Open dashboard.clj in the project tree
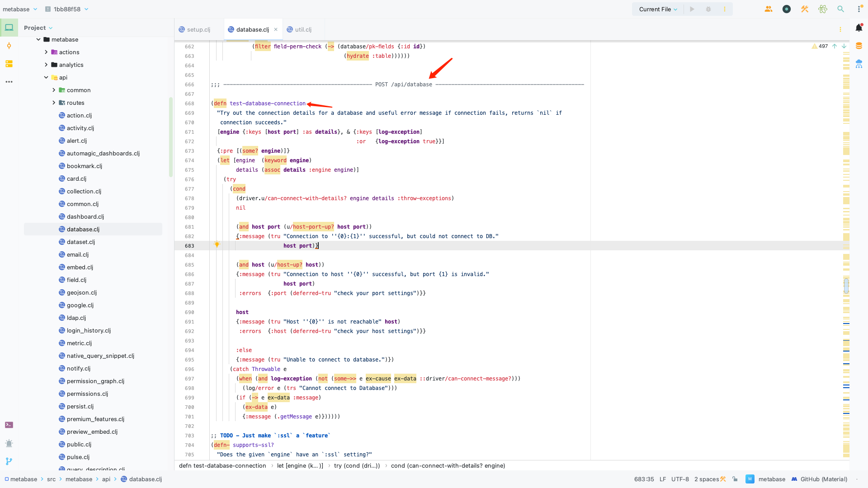 [85, 216]
